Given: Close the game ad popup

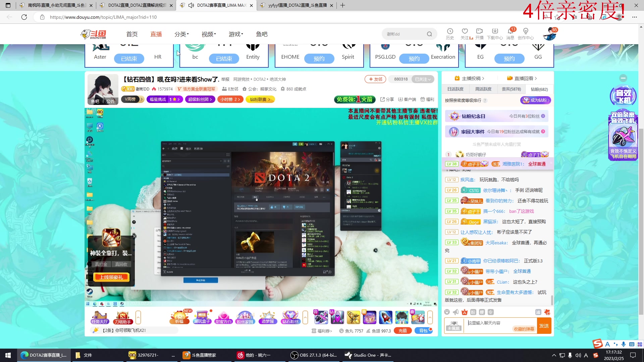Looking at the screenshot, I should [134, 236].
